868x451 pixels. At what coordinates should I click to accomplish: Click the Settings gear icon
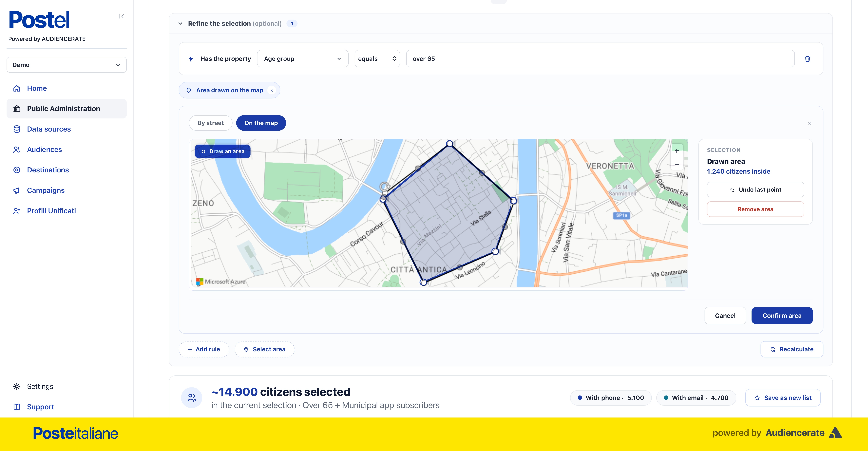[17, 386]
